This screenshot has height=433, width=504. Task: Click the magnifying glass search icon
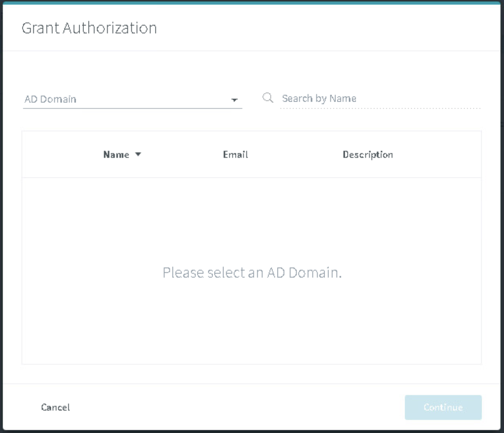[268, 97]
